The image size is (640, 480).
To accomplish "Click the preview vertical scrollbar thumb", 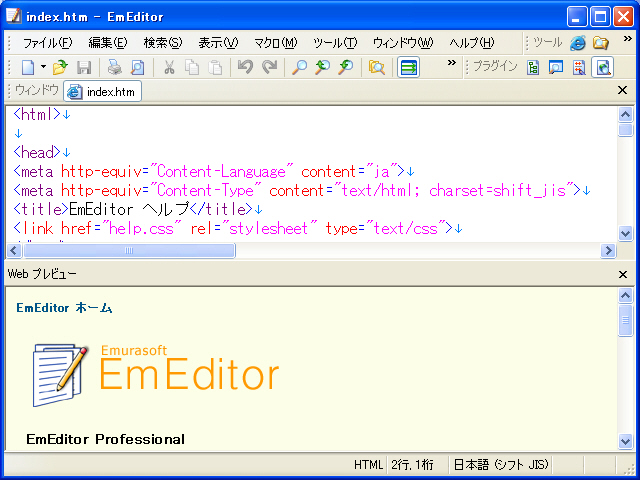I will [x=625, y=320].
